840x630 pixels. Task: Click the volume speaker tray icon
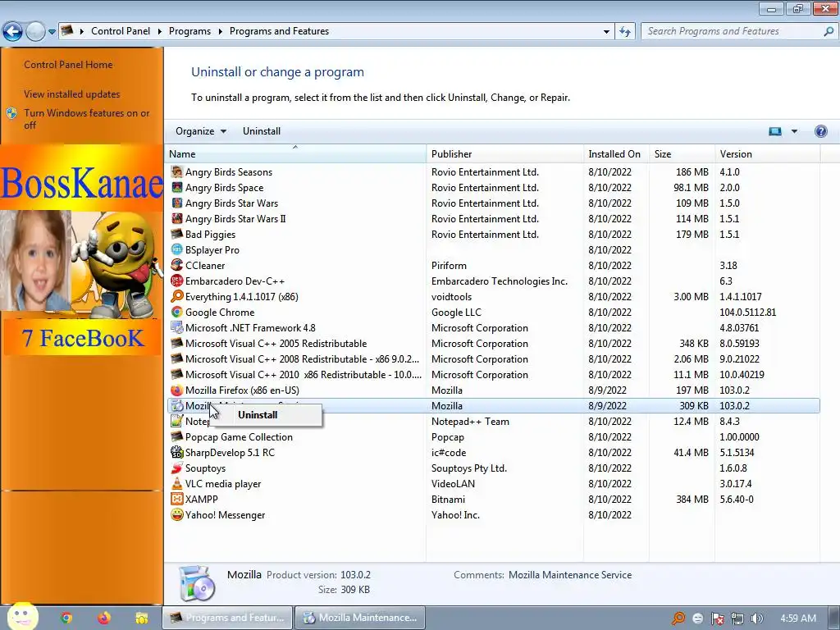(x=756, y=619)
